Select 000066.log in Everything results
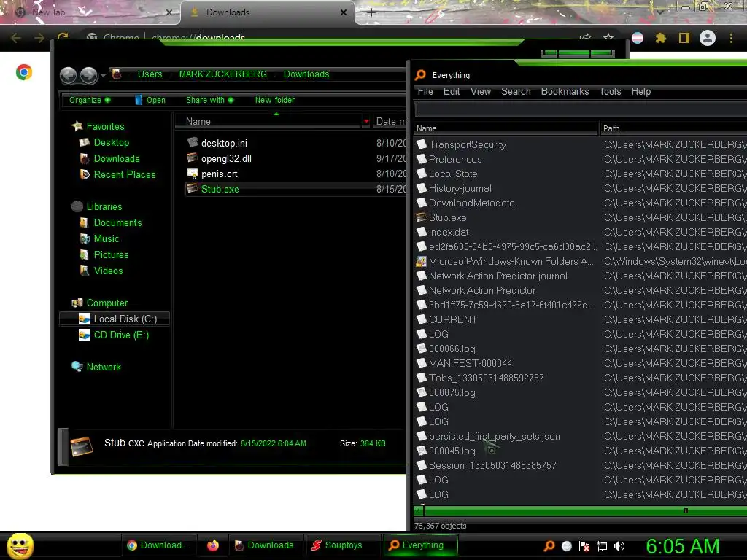This screenshot has height=560, width=747. click(452, 349)
